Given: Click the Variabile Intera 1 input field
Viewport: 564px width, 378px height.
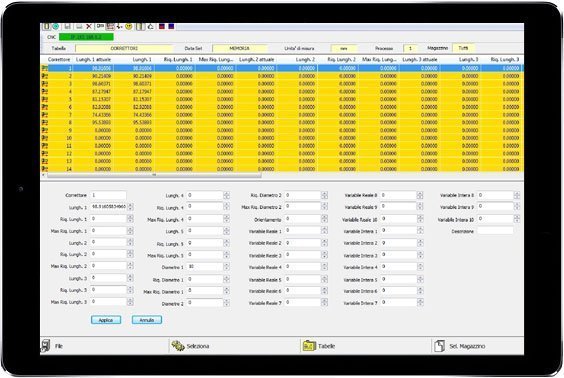Looking at the screenshot, I should [399, 231].
